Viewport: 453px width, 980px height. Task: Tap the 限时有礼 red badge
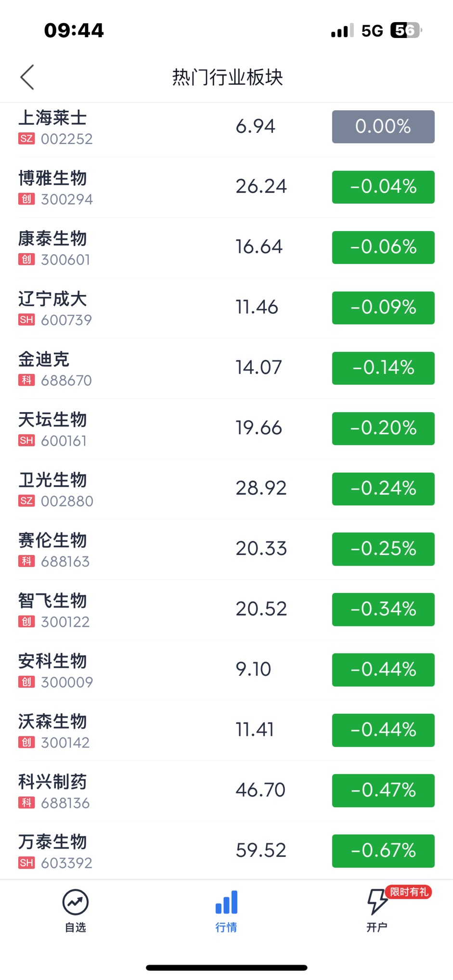409,892
